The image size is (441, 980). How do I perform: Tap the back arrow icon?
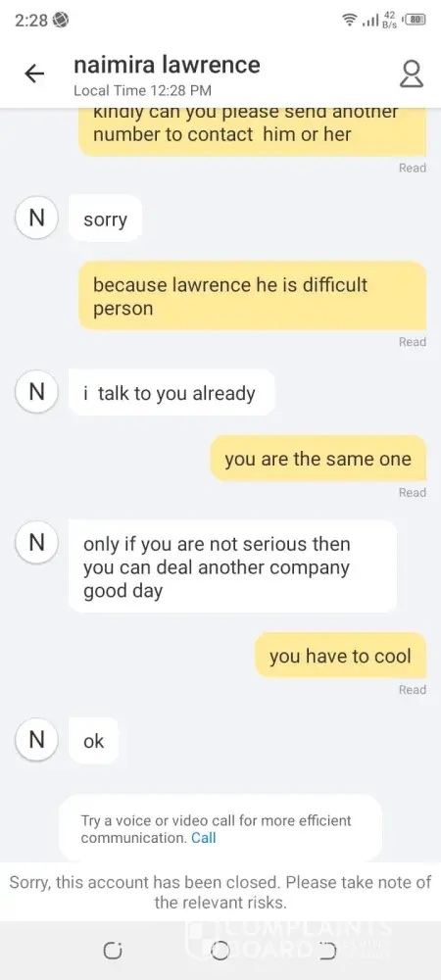coord(34,73)
